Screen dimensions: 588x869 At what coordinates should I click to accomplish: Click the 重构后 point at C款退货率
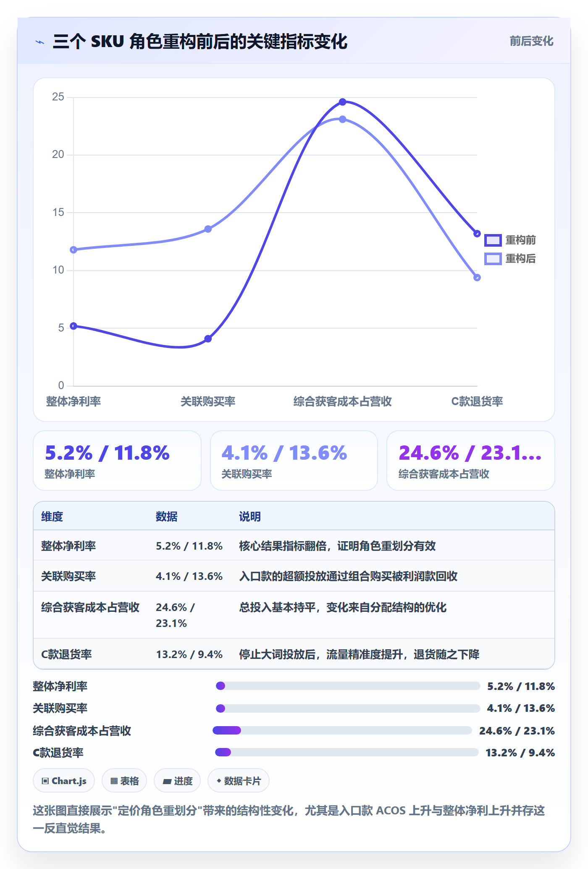tap(477, 277)
